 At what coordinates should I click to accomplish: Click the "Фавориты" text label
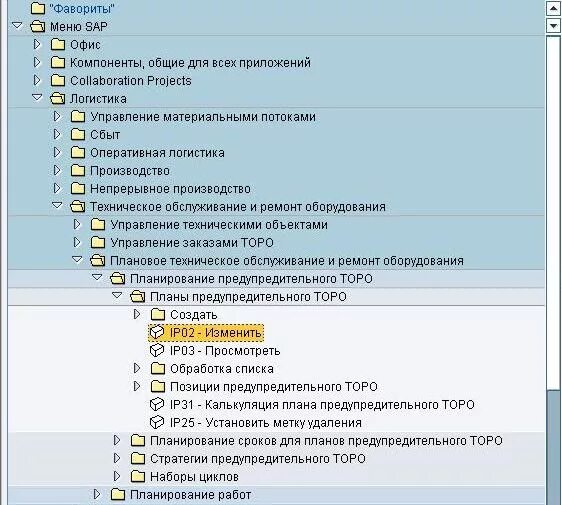(82, 8)
